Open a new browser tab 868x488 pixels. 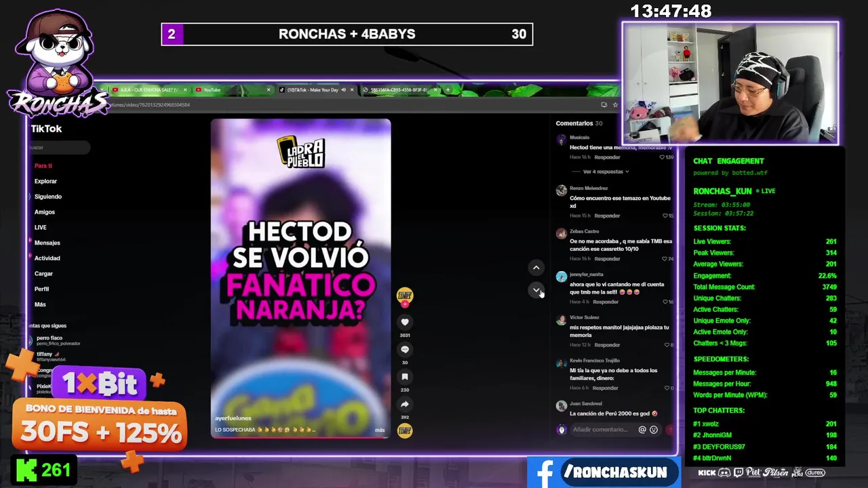point(448,89)
